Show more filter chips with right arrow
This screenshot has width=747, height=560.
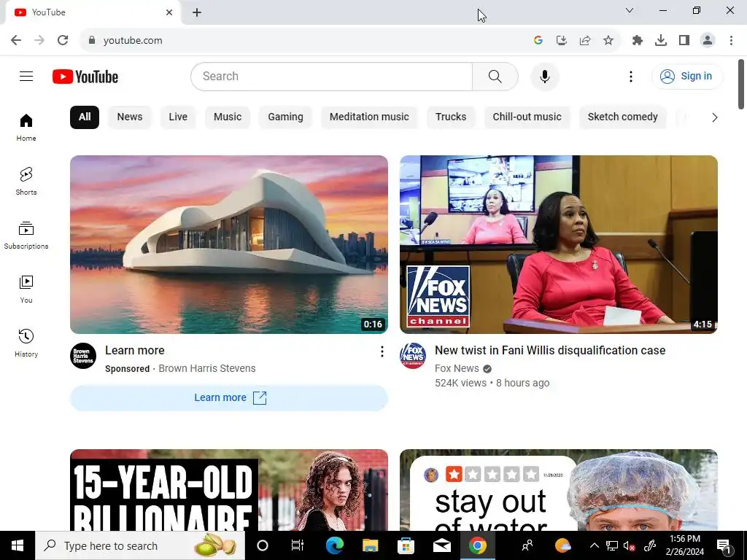point(714,117)
